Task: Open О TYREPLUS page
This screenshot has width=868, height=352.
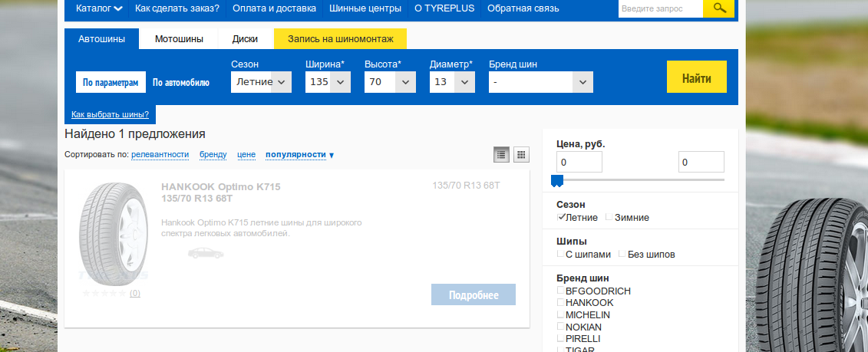Action: tap(444, 8)
